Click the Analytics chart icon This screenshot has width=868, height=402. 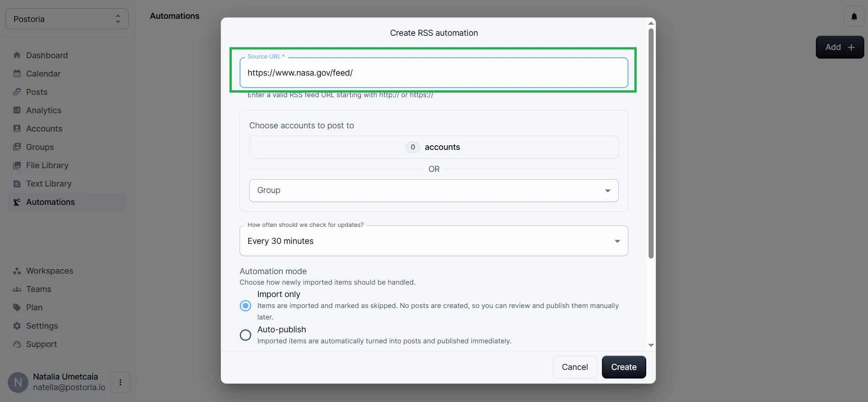[x=17, y=110]
